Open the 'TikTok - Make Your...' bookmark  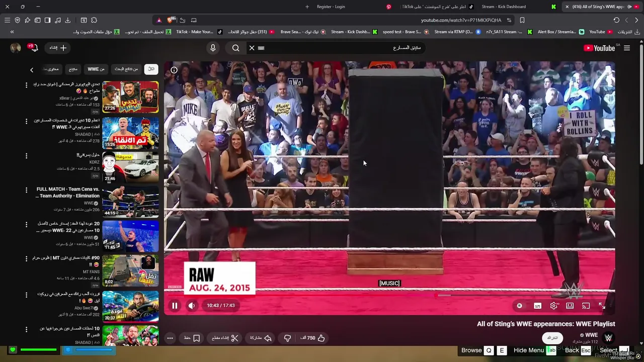click(199, 32)
